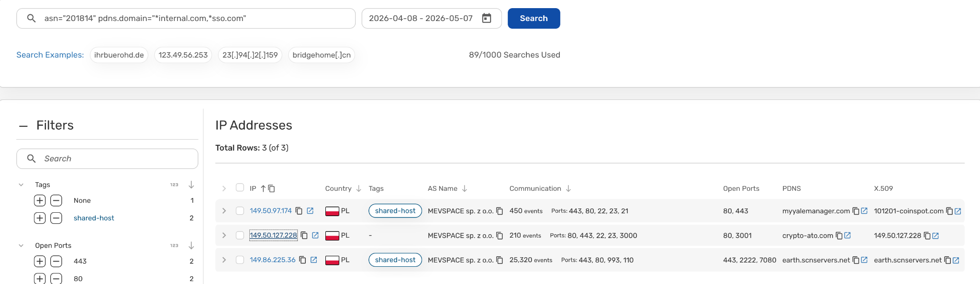
Task: Copy earth.scnservers.net PDNS value
Action: 856,260
